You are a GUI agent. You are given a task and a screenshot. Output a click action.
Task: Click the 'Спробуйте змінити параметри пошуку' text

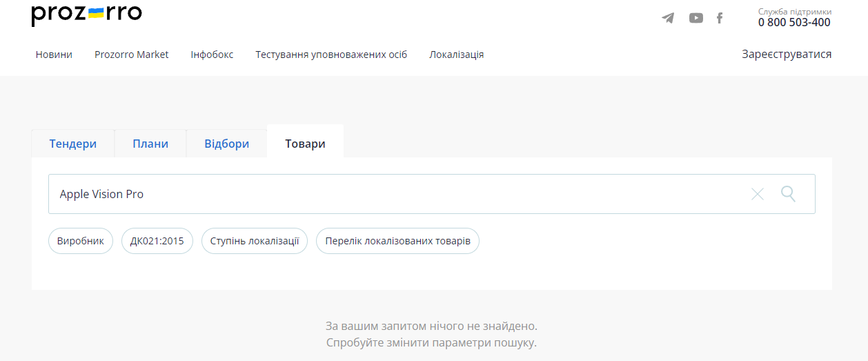[x=431, y=342]
